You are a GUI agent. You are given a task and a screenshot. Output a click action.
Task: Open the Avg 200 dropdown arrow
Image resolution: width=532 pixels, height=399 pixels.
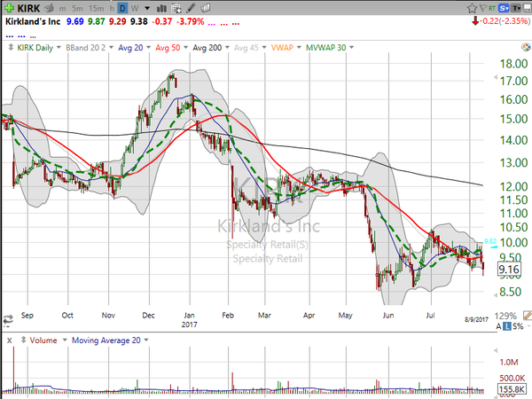point(227,48)
